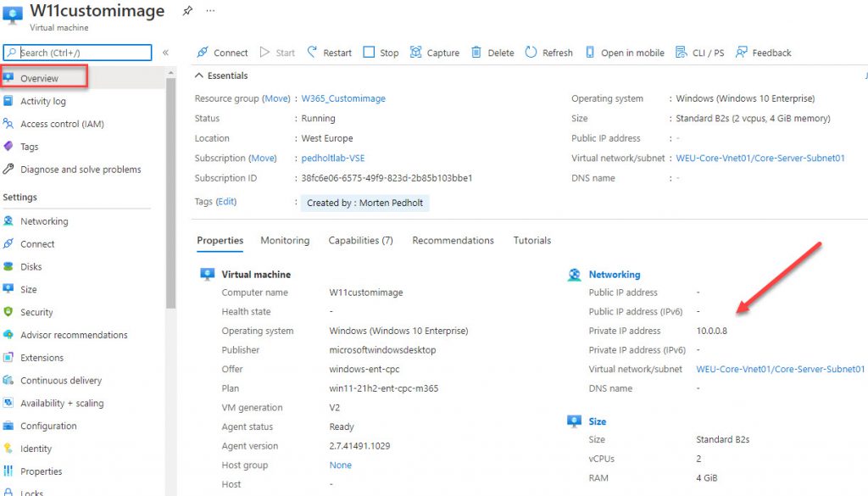Click the Security shield icon
The width and height of the screenshot is (868, 496).
8,312
